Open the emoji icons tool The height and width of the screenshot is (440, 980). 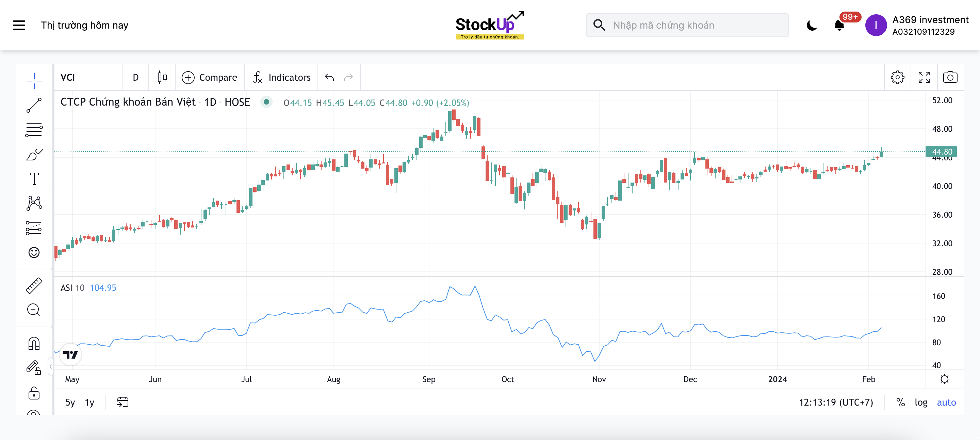pyautogui.click(x=34, y=252)
